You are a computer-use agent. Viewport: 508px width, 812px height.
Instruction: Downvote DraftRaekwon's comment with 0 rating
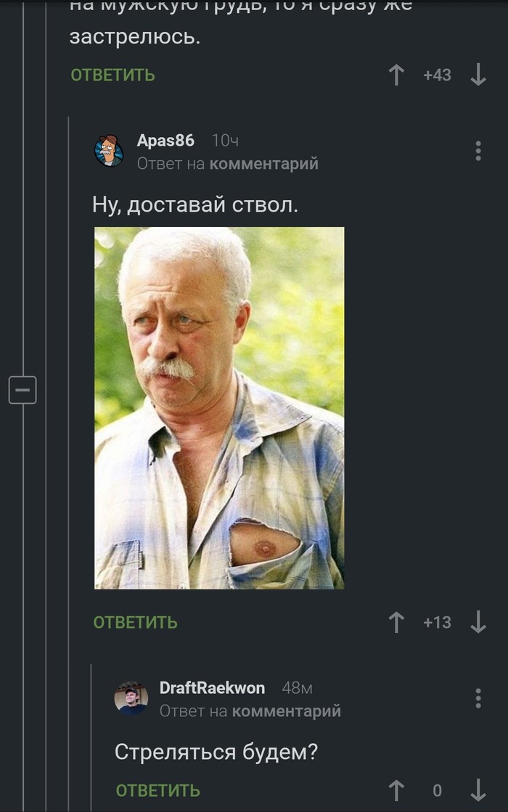[478, 790]
